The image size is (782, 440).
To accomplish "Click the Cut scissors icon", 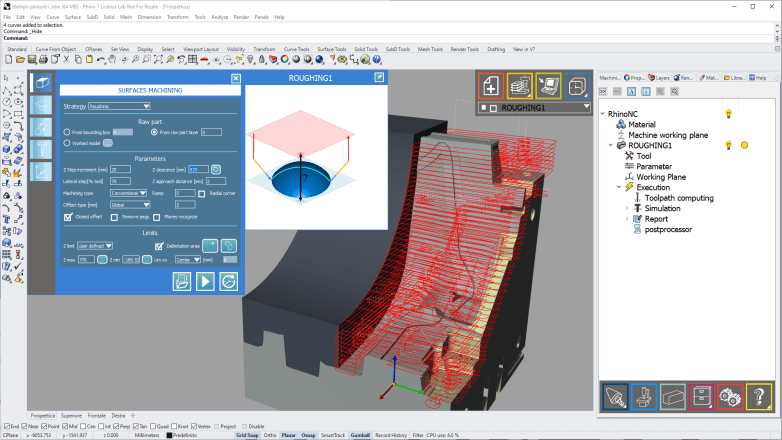I will pos(66,59).
